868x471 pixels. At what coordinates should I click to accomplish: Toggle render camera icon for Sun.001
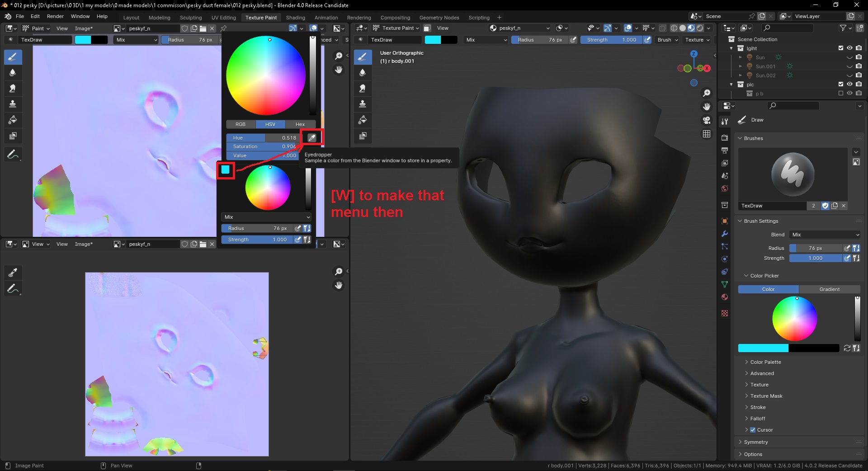point(859,66)
